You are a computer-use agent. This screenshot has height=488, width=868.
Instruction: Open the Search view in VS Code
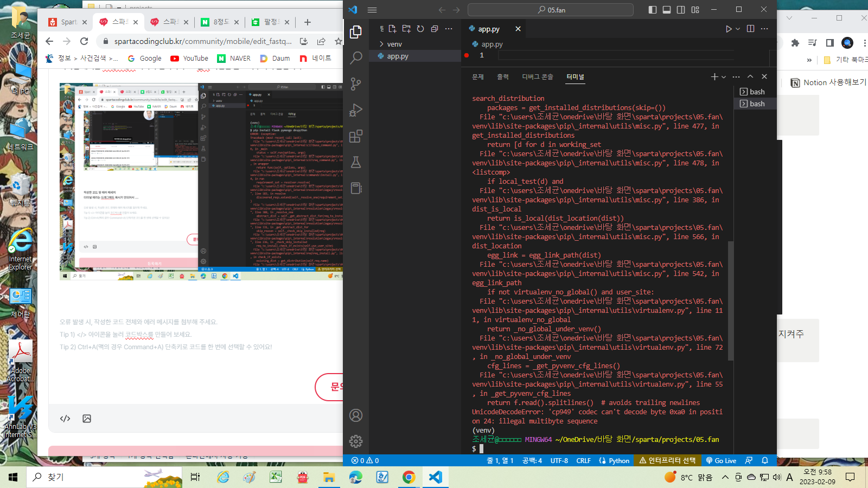[x=356, y=57]
